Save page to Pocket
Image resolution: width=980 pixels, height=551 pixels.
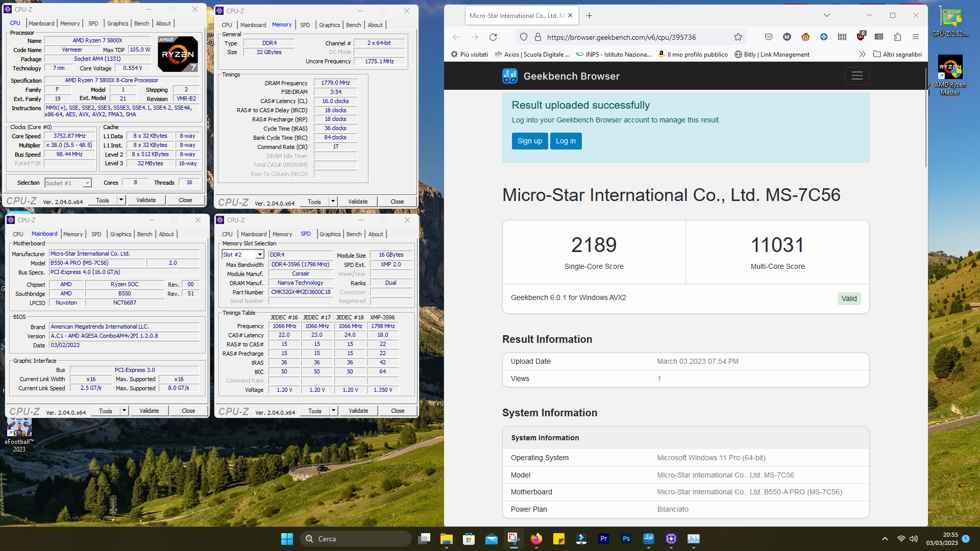click(x=769, y=37)
